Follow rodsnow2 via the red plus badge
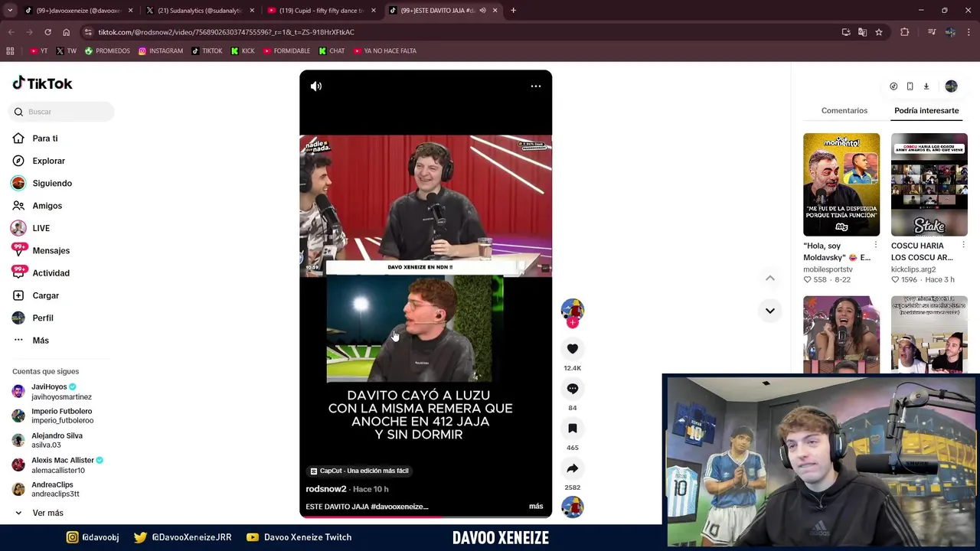 pyautogui.click(x=573, y=323)
